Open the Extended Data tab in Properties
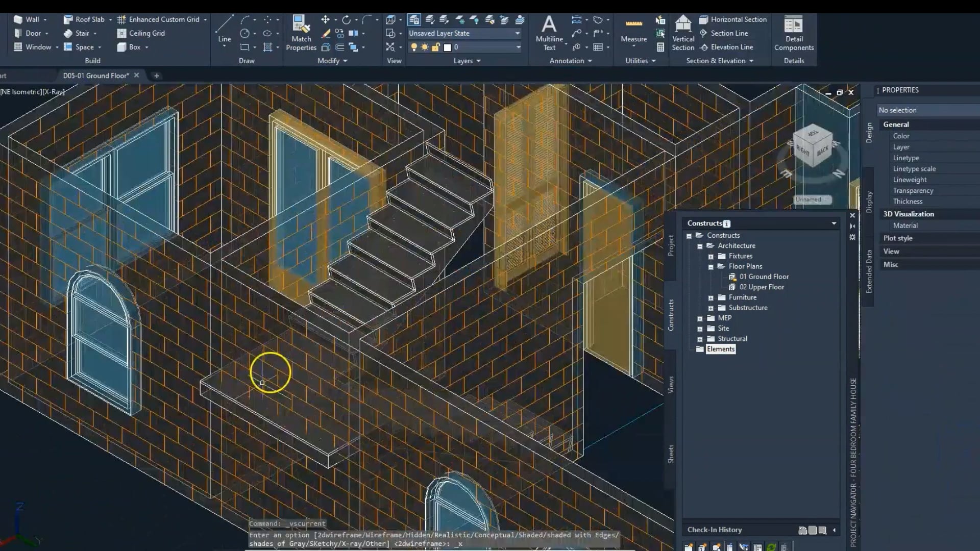 [x=869, y=271]
